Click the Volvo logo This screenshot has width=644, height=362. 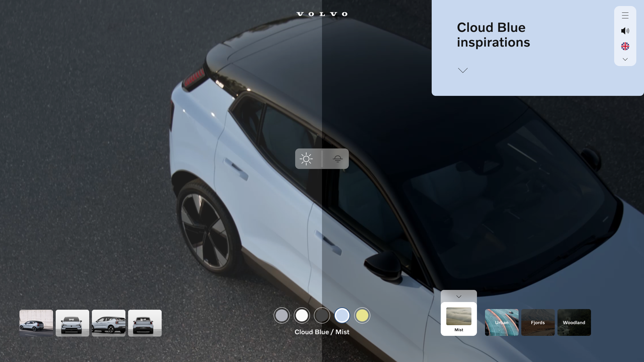click(322, 14)
